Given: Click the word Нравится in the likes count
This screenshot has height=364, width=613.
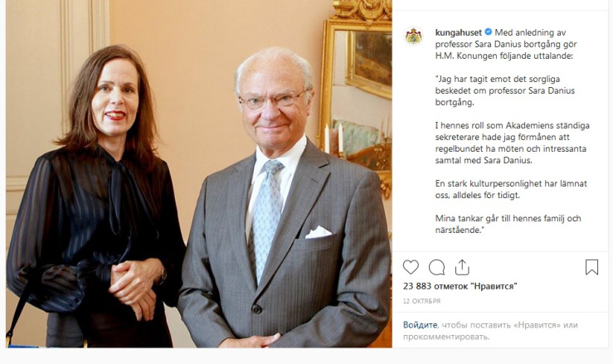Looking at the screenshot, I should [x=495, y=286].
